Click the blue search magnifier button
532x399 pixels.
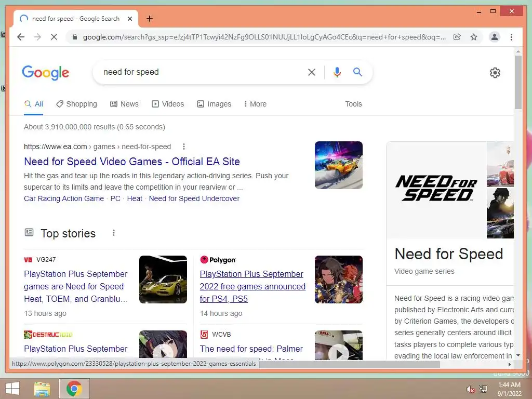pos(357,72)
